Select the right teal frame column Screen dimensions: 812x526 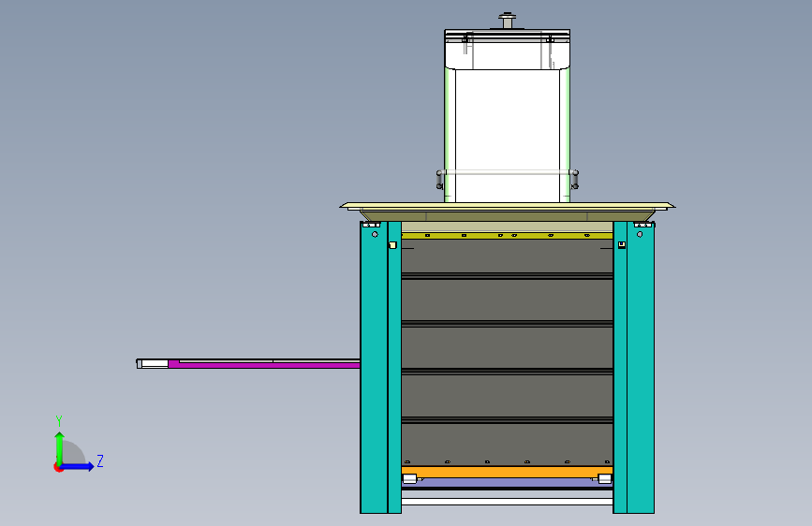click(633, 368)
